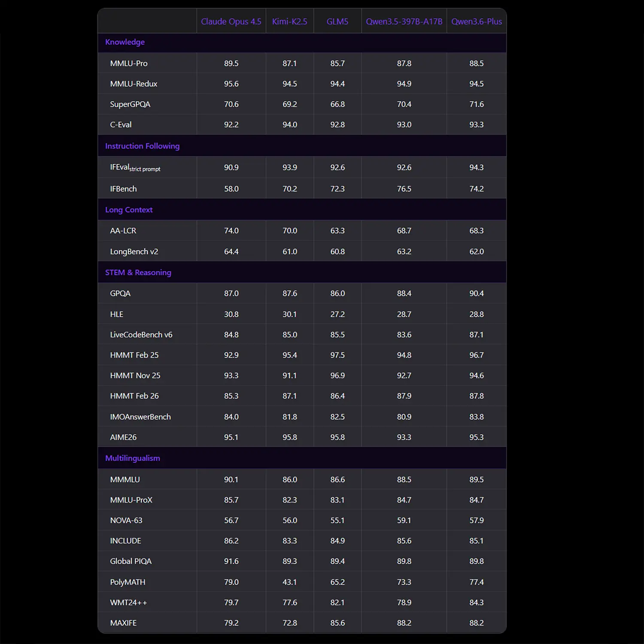Click the IMOAnswerBench row label

[140, 417]
